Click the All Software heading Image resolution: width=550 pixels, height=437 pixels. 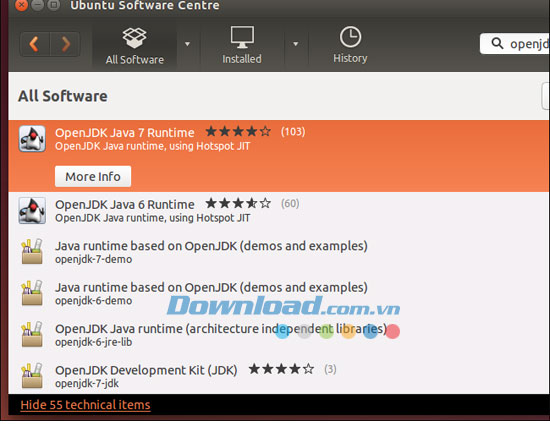pyautogui.click(x=63, y=96)
